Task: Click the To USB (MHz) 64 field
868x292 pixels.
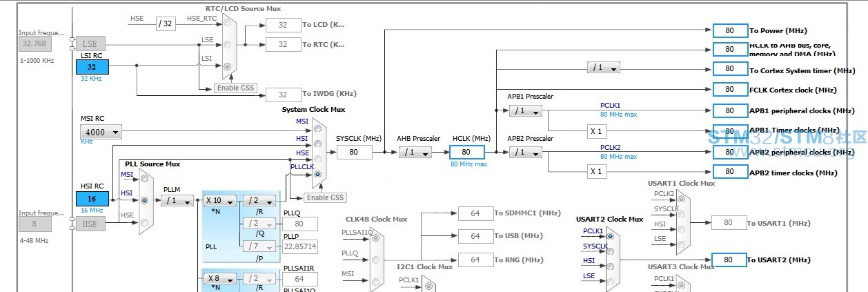Action: [x=475, y=236]
